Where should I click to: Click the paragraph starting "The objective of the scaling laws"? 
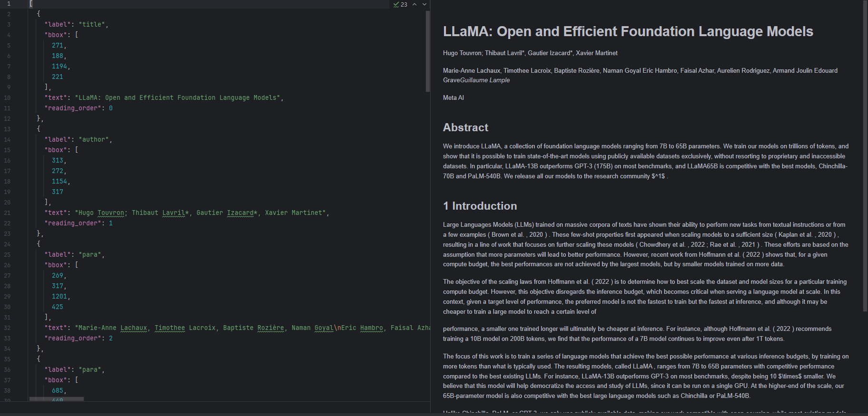click(x=645, y=297)
